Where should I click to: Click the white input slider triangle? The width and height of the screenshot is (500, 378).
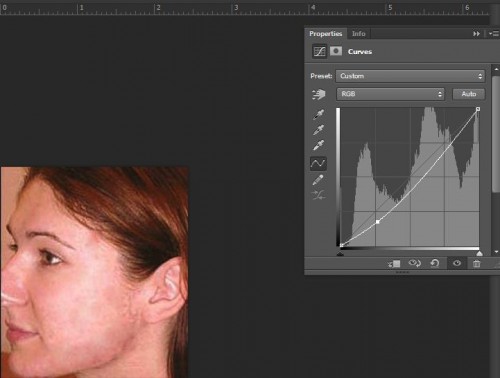[x=479, y=254]
